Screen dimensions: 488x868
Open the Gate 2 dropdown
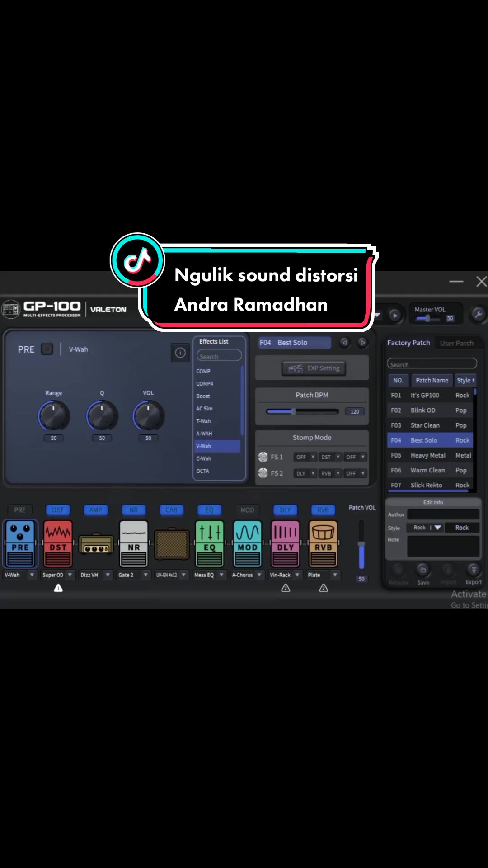[145, 575]
